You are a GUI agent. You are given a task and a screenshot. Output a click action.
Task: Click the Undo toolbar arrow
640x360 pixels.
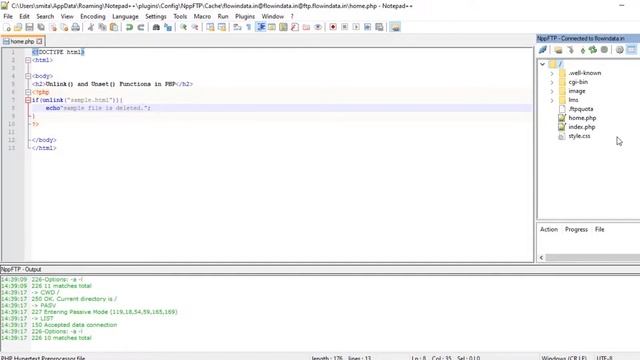coord(129,27)
